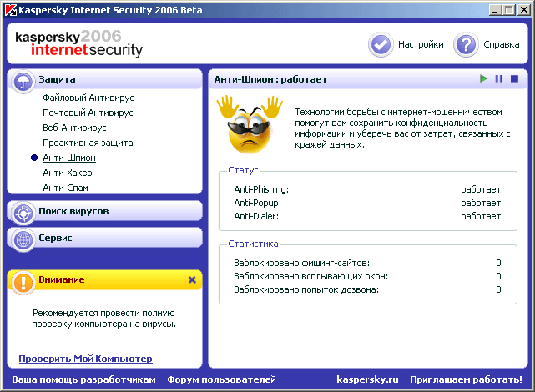Open Анти-Спам component

(65, 188)
